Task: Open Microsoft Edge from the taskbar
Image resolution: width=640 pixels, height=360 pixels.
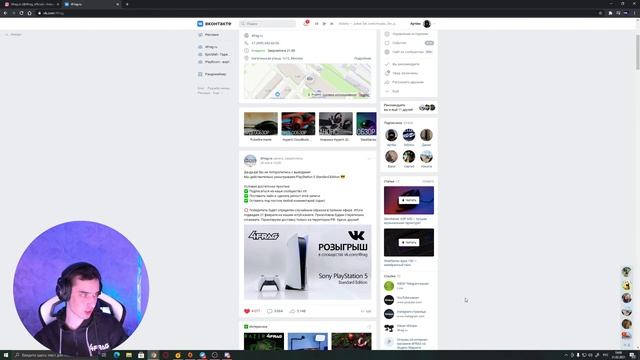Action: click(x=117, y=355)
